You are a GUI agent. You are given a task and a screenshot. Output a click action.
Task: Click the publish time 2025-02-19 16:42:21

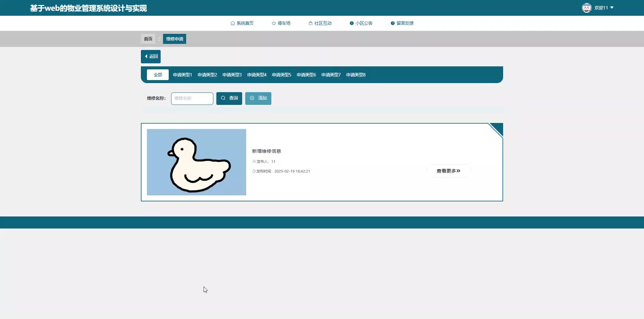[x=292, y=171]
